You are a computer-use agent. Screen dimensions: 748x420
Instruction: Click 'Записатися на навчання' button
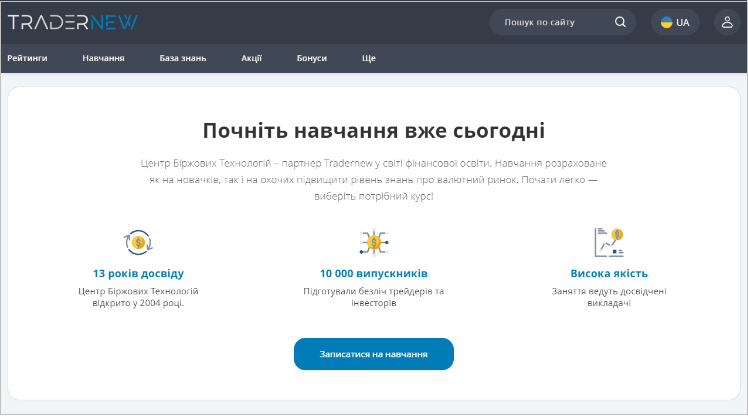click(x=374, y=354)
